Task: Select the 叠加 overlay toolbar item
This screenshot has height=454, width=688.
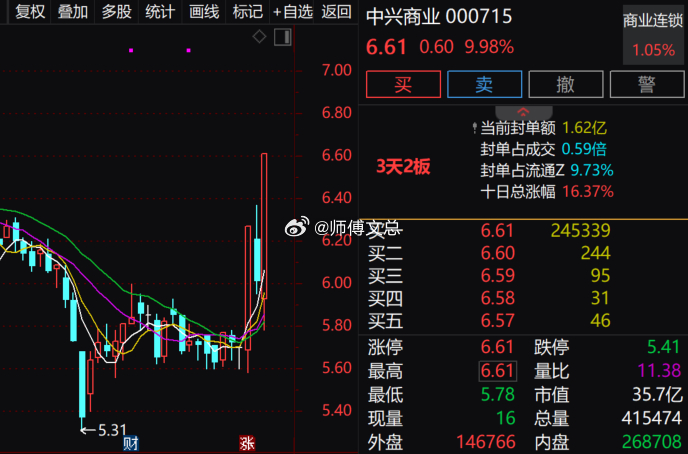Action: (73, 12)
